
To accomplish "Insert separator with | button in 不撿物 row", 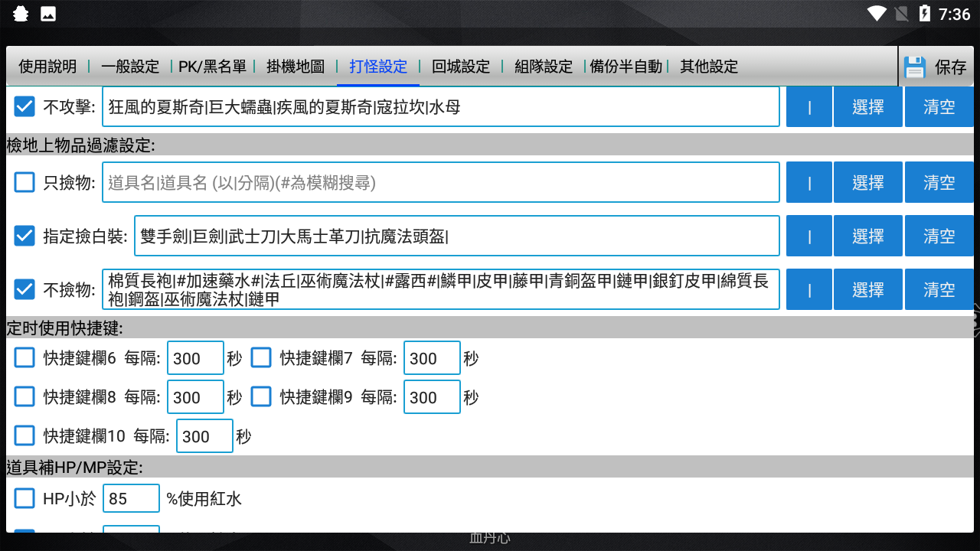I will tap(809, 289).
